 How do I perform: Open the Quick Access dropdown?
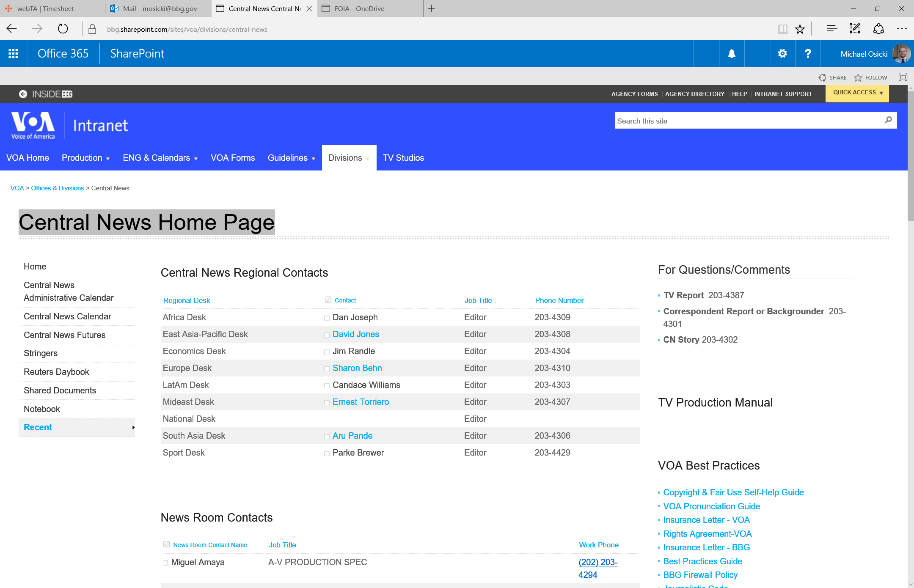tap(857, 93)
